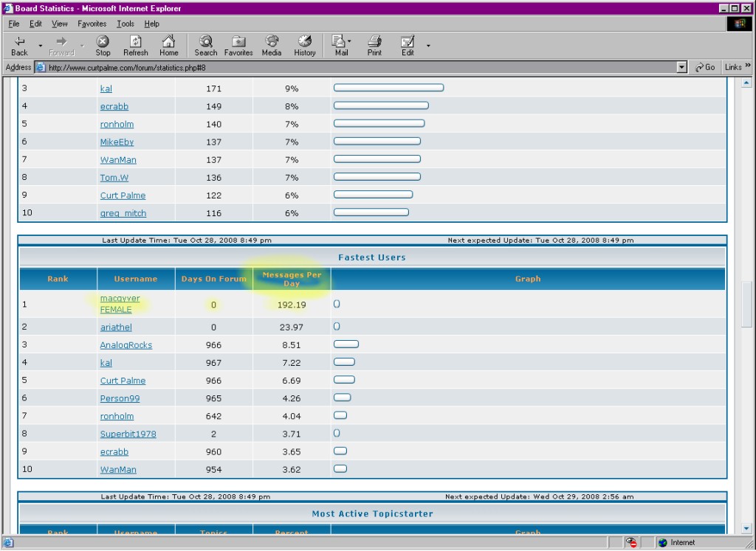Click the graph bar for kal's 171 posts
This screenshot has height=551, width=756.
[388, 88]
